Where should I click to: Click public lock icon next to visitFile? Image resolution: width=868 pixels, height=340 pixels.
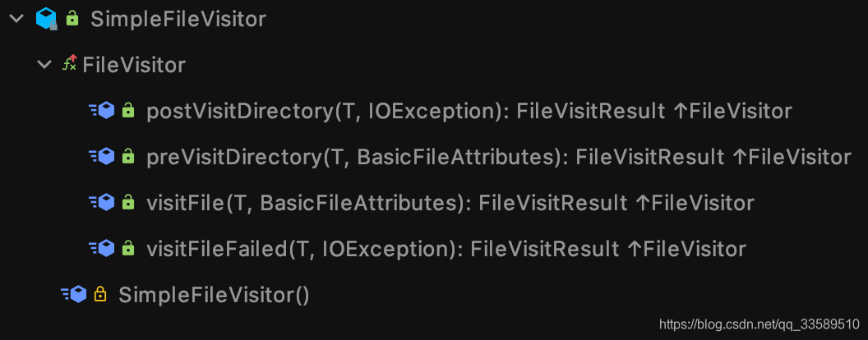(128, 202)
